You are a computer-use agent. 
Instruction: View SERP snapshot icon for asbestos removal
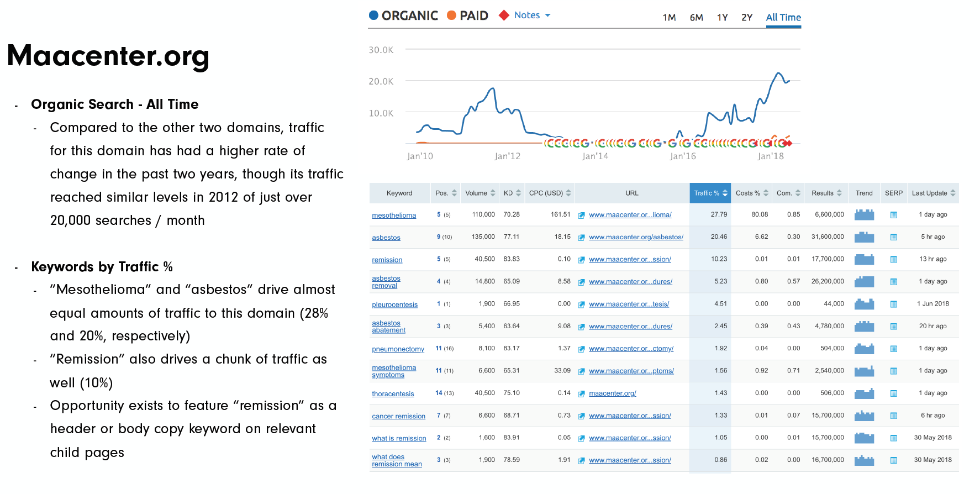coord(893,282)
